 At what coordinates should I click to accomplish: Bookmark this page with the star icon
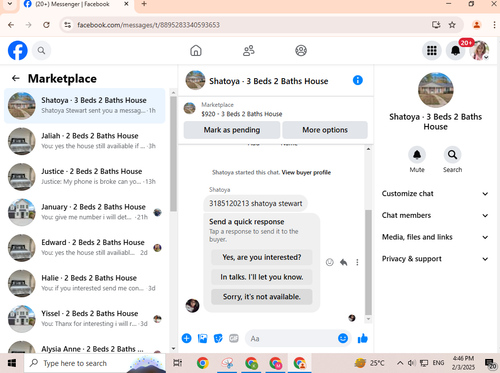[452, 25]
